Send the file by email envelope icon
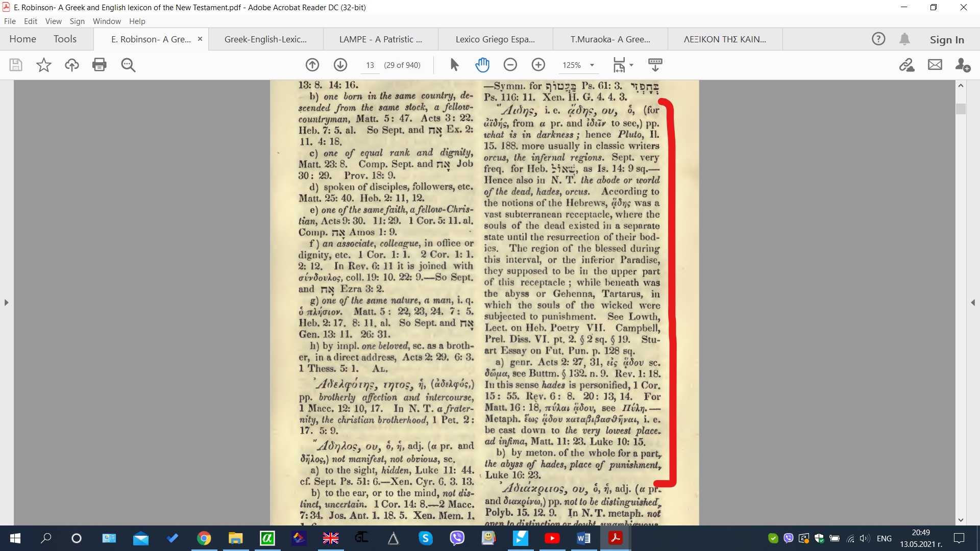 point(935,65)
